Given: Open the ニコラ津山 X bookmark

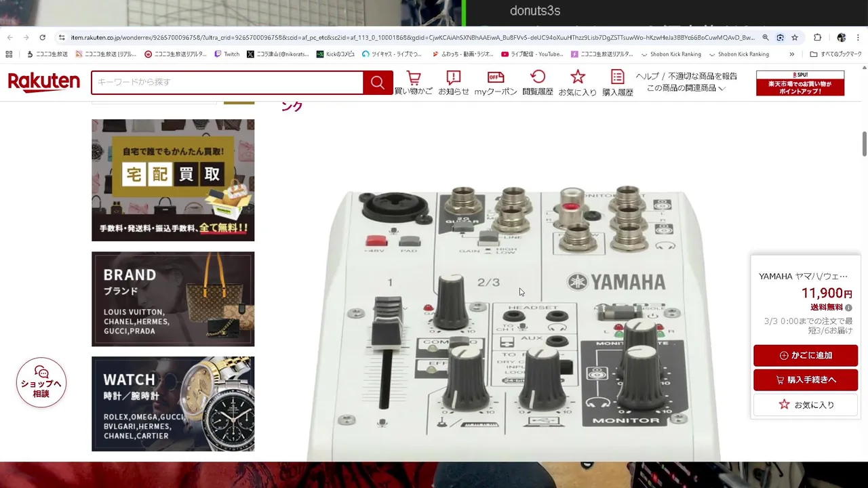Looking at the screenshot, I should (277, 54).
